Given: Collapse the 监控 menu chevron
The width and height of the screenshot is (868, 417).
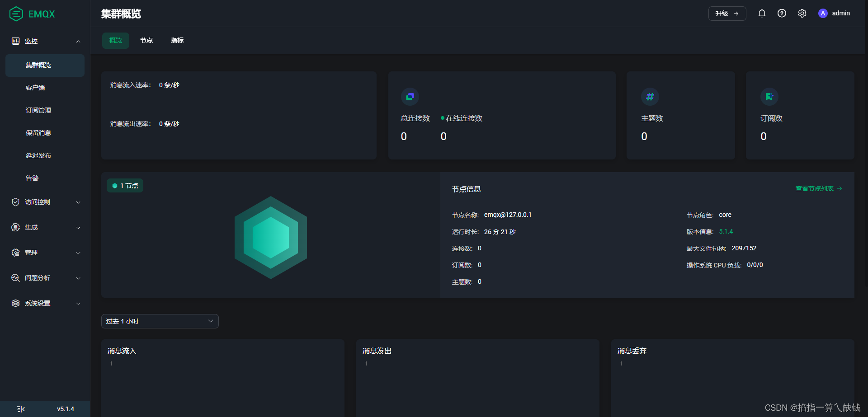Looking at the screenshot, I should pos(78,41).
